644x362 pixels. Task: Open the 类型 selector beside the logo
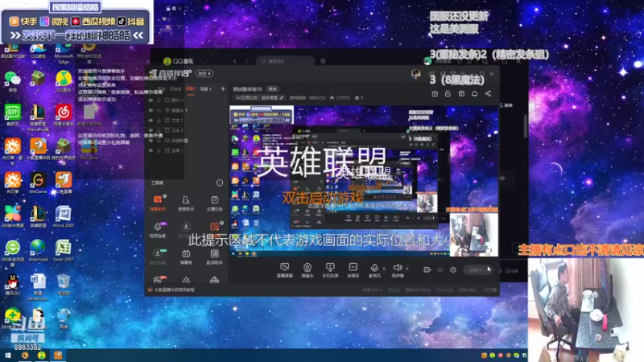click(204, 73)
